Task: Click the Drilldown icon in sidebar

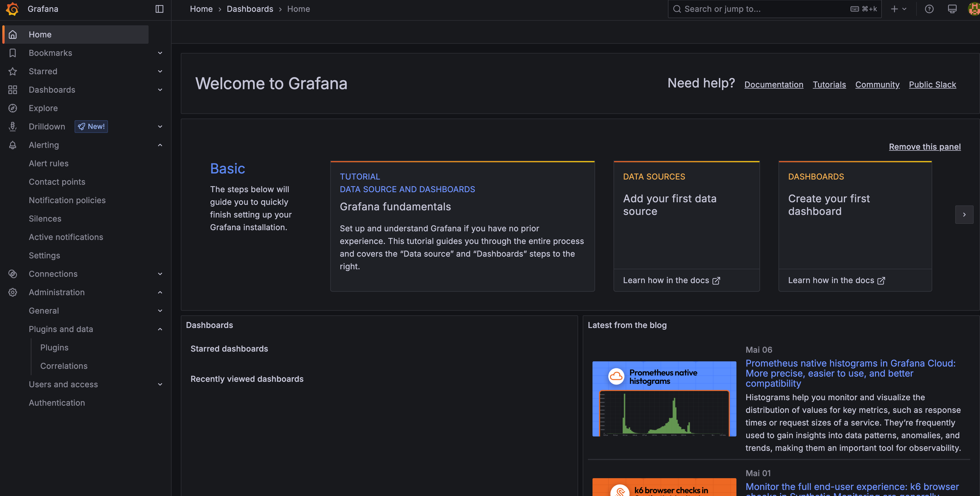Action: [x=13, y=127]
